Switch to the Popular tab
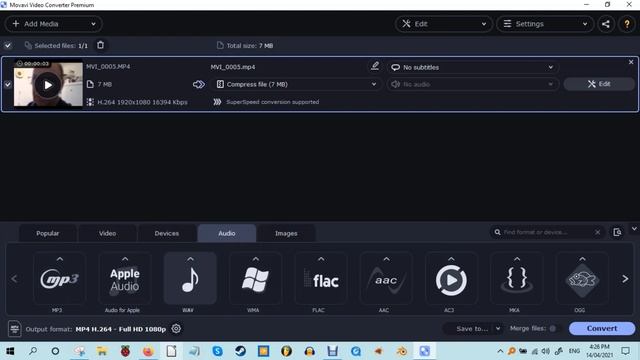The width and height of the screenshot is (640, 360). [48, 233]
